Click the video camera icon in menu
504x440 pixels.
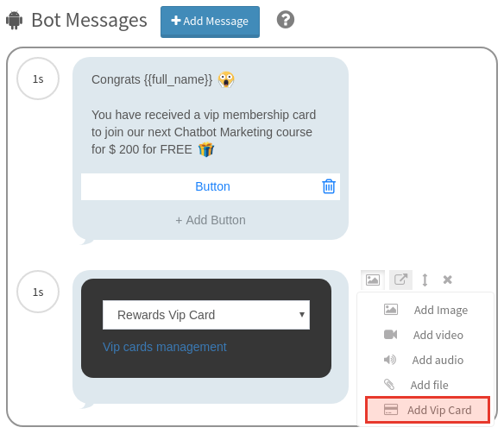pyautogui.click(x=391, y=335)
